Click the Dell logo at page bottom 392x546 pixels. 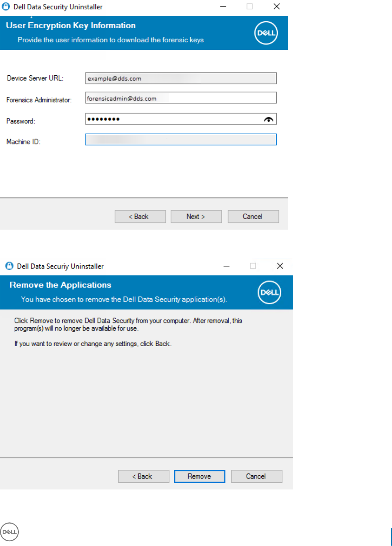click(x=9, y=532)
